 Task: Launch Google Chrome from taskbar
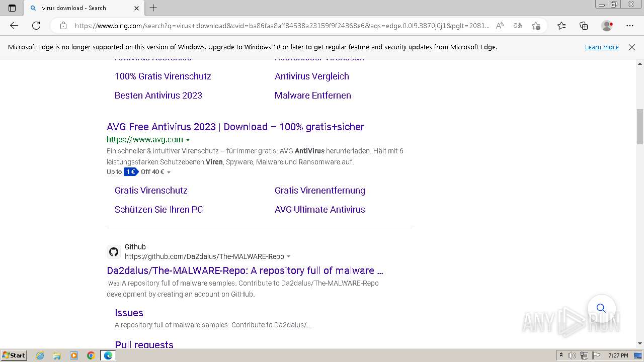coord(91,355)
